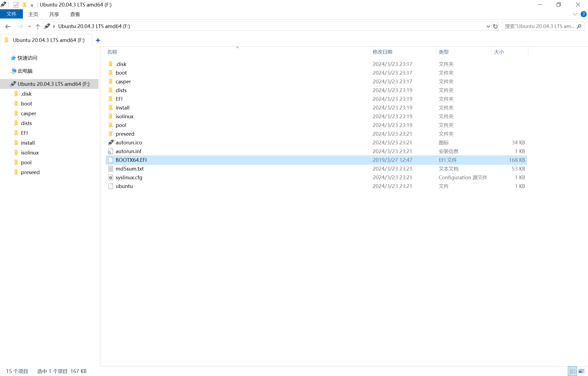Open recent locations dropdown arrow
The height and width of the screenshot is (376, 588).
29,26
